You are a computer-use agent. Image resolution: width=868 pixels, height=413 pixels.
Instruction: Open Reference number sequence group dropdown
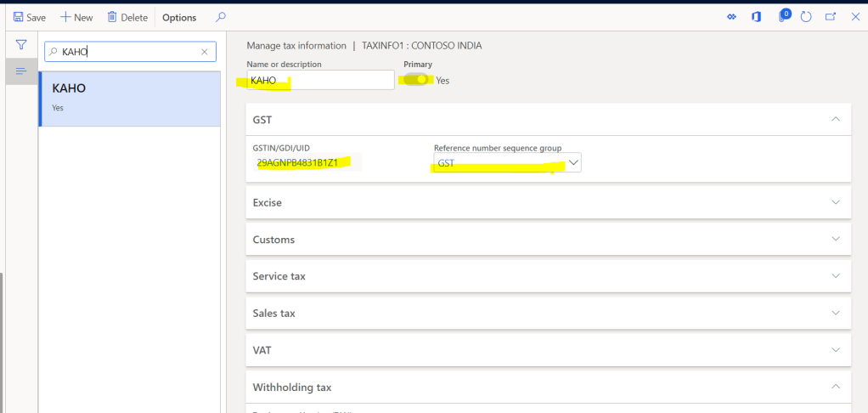[x=573, y=162]
